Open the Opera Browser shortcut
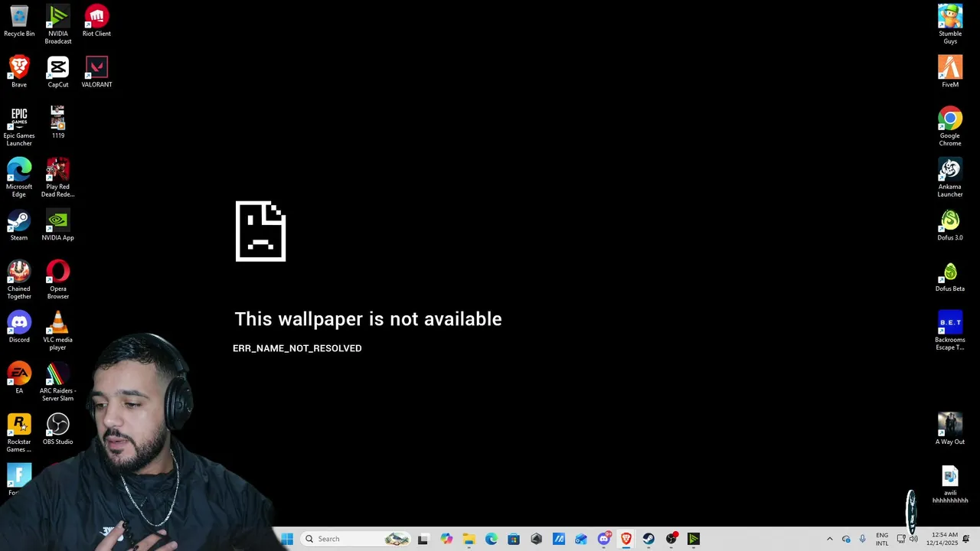980x551 pixels. tap(58, 279)
